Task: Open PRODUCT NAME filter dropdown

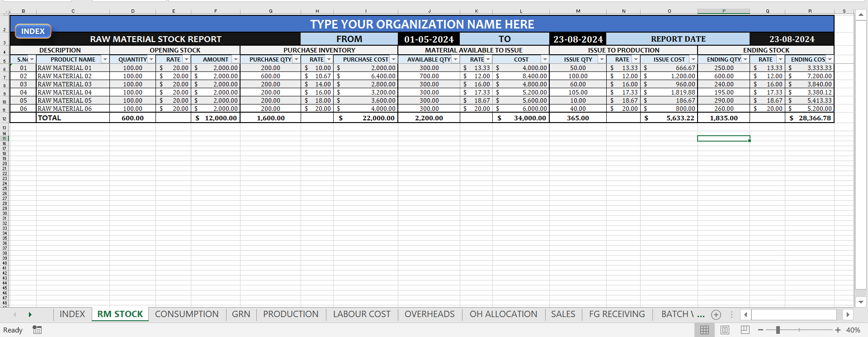Action: click(x=105, y=59)
